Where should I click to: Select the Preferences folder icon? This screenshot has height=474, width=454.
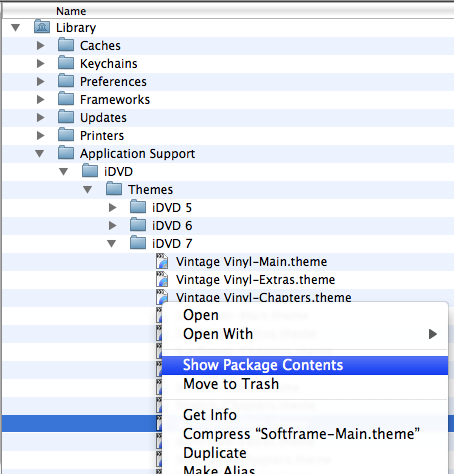coord(66,81)
